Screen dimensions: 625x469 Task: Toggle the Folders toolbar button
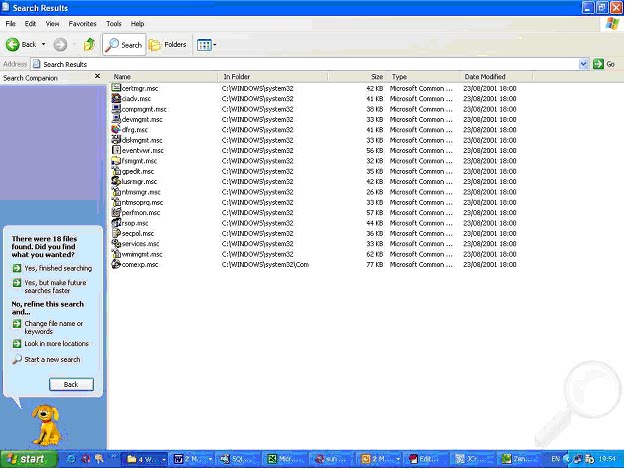click(x=168, y=45)
